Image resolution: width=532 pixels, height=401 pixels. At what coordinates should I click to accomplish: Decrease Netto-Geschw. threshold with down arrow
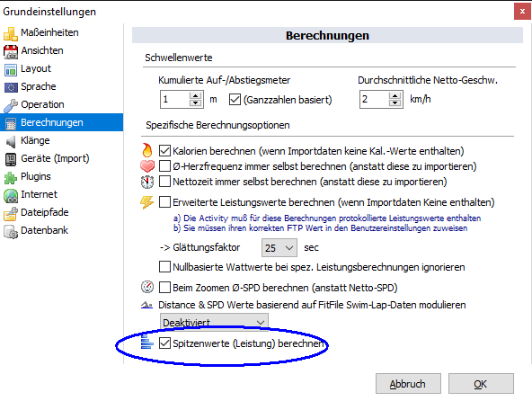tap(395, 102)
